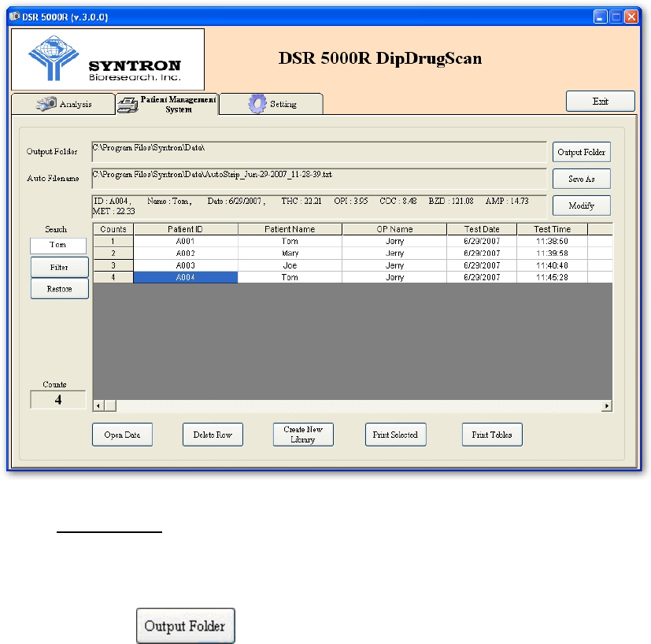Click the Print Selected button

point(395,435)
